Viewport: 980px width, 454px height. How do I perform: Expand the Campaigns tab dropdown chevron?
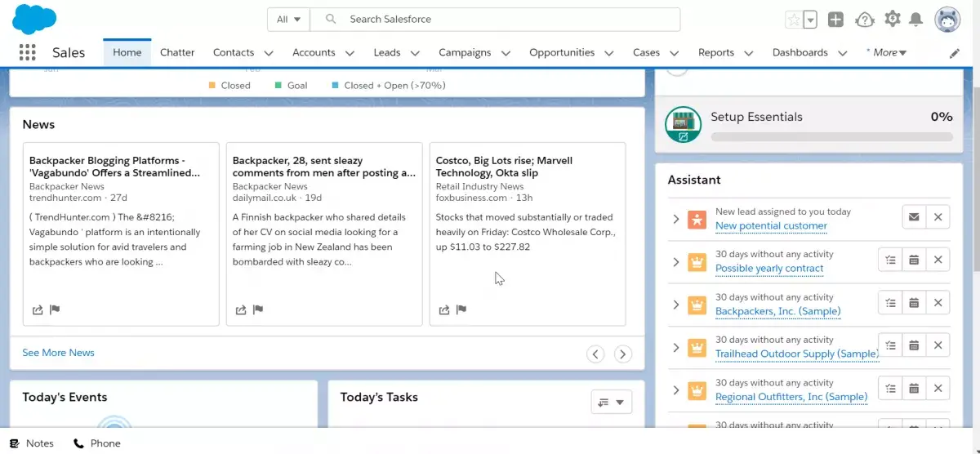pos(506,53)
